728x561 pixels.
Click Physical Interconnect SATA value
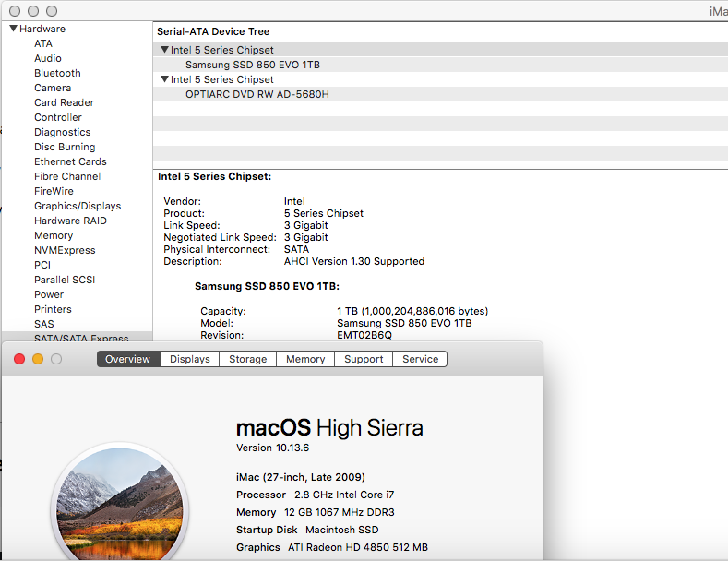[297, 249]
